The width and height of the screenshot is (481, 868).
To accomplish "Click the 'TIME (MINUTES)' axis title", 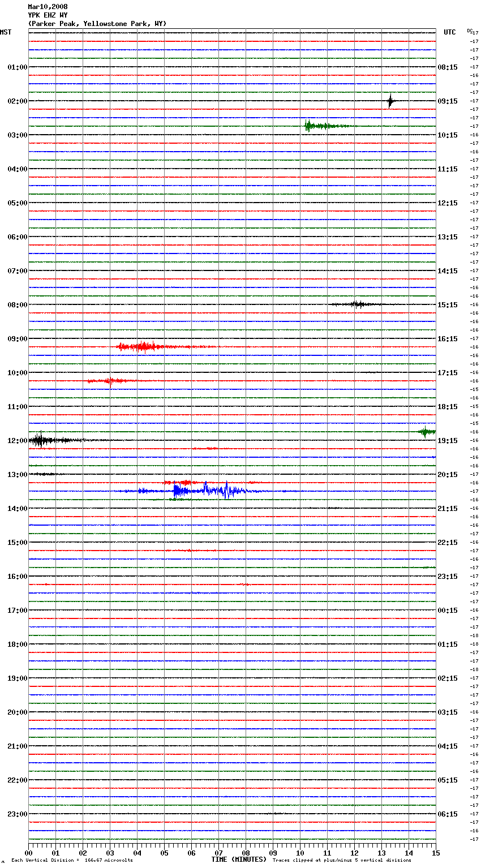I will click(239, 860).
